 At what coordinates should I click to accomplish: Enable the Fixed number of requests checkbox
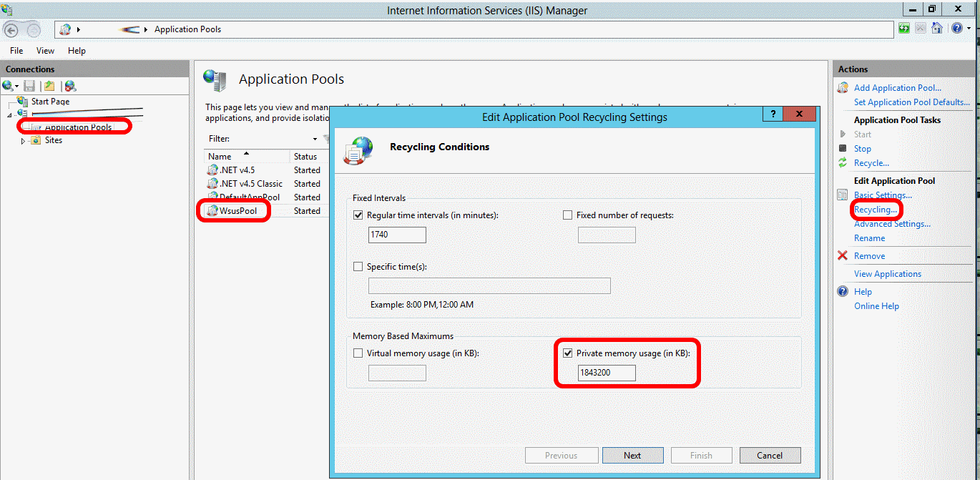tap(567, 215)
